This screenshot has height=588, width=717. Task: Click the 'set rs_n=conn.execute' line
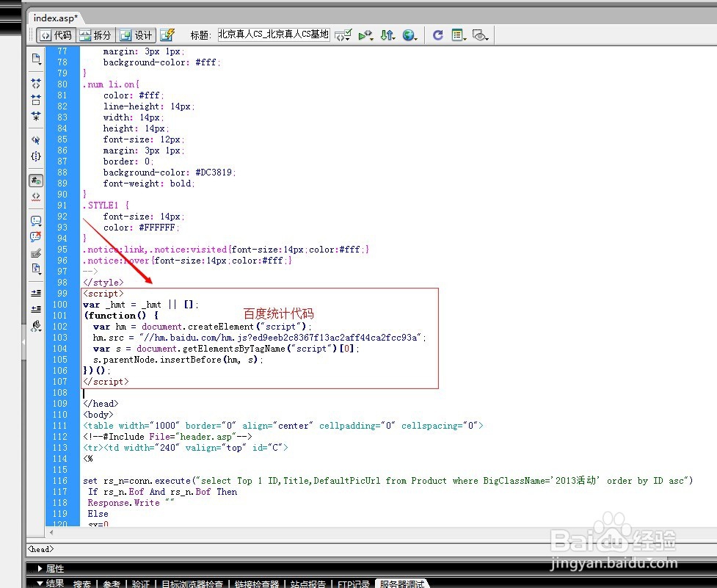pos(387,481)
